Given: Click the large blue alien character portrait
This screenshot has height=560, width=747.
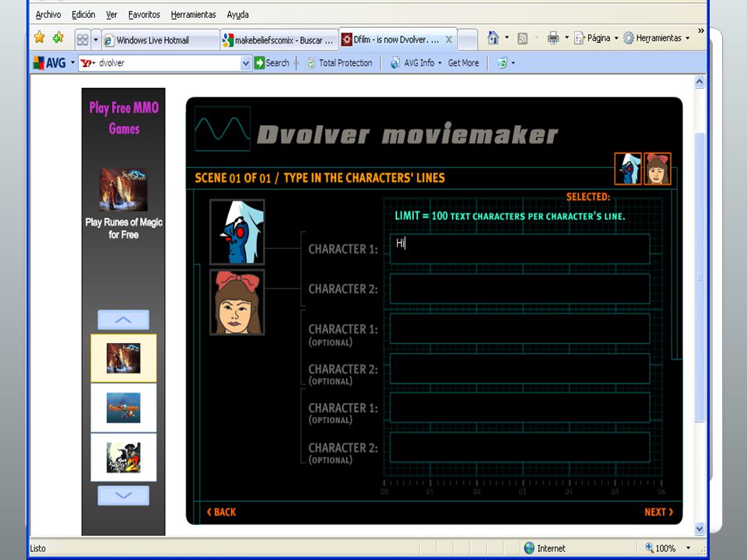Looking at the screenshot, I should 237,232.
